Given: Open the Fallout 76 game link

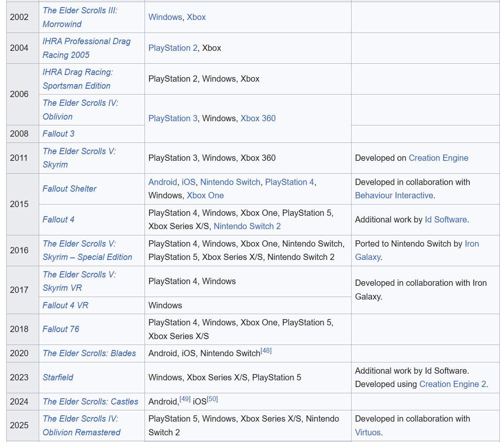Looking at the screenshot, I should coord(61,329).
